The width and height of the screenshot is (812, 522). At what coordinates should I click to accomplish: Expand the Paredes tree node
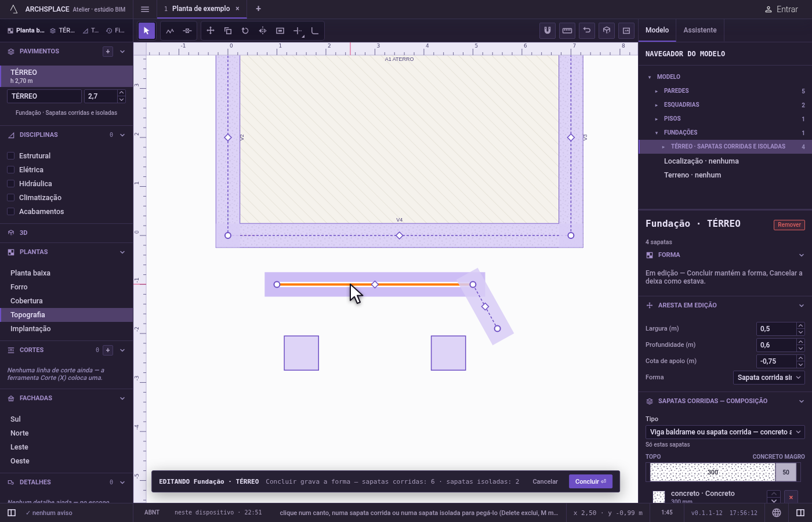click(x=657, y=91)
